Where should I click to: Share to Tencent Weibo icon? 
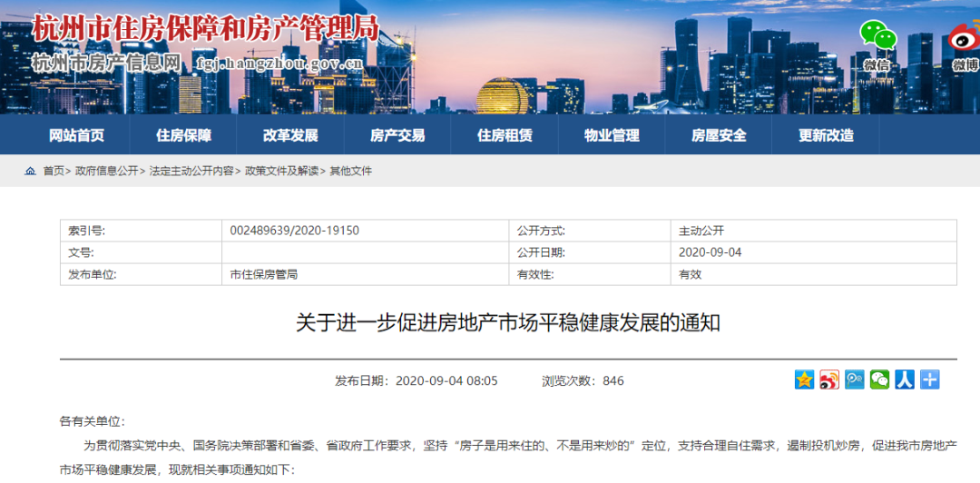855,379
